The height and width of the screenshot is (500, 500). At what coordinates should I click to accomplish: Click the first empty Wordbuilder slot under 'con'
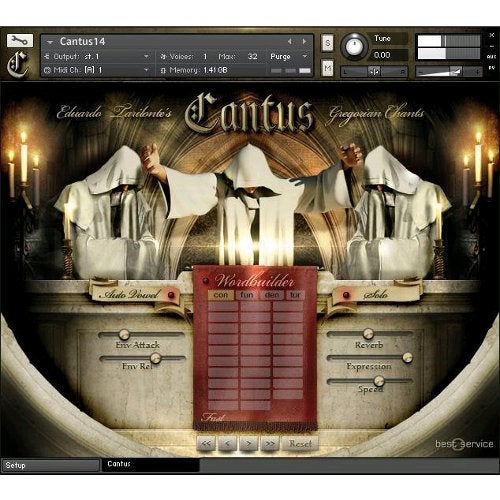point(223,306)
